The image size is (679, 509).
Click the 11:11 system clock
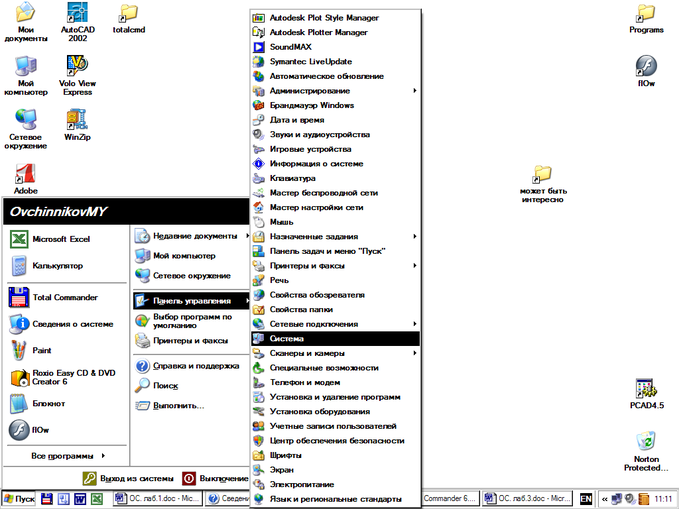point(663,499)
